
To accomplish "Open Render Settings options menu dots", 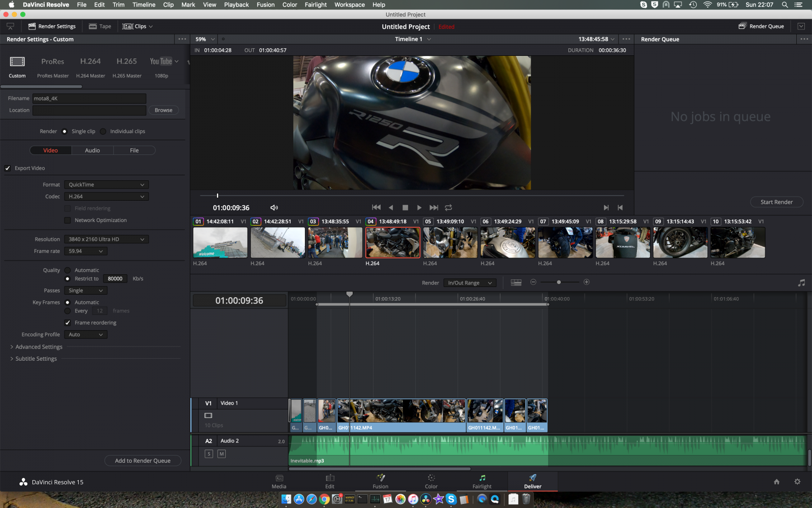I will click(182, 39).
